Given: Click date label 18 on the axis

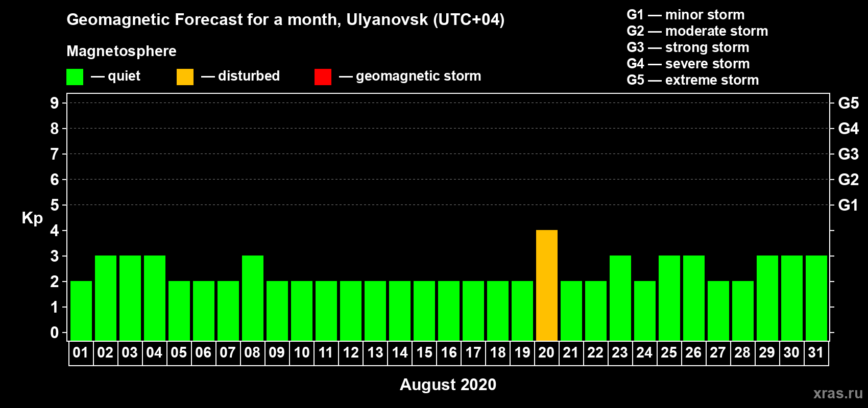Looking at the screenshot, I should click(497, 352).
